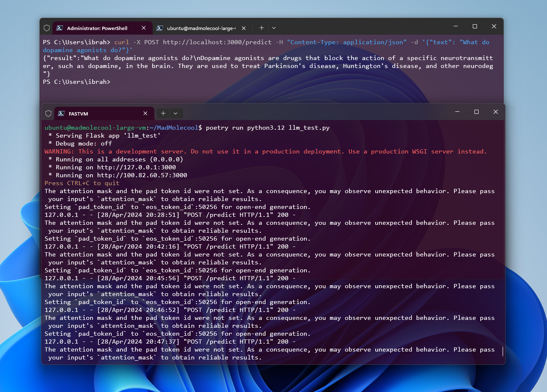Click the FASTVM window scrollbar thumb
The image size is (547, 392).
click(x=503, y=351)
